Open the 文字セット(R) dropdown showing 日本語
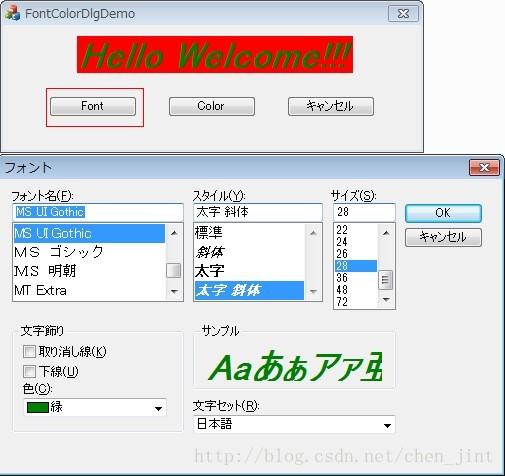Viewport: 505px width, 476px height. (294, 424)
